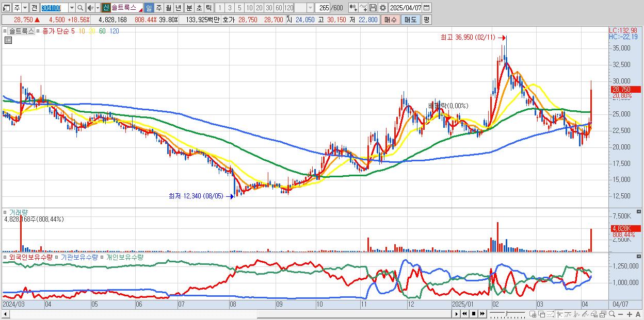Click the first multi-window layout icon
This screenshot has height=320, width=644.
tap(533, 314)
